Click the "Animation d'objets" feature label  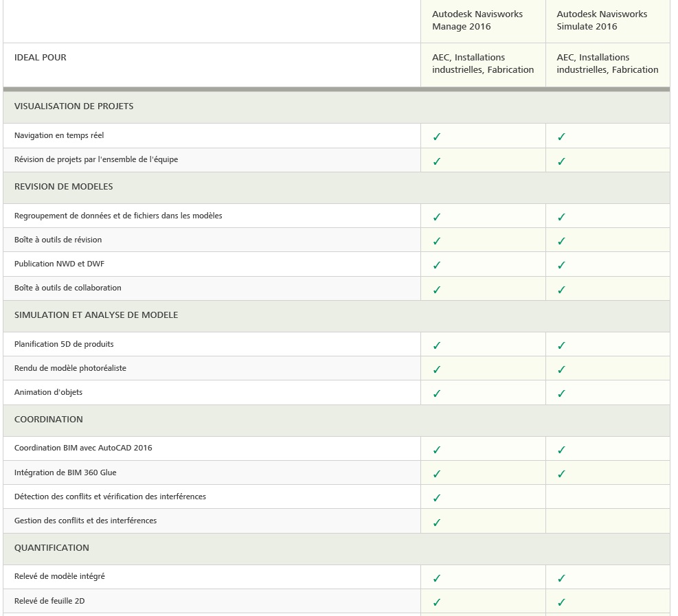coord(48,392)
